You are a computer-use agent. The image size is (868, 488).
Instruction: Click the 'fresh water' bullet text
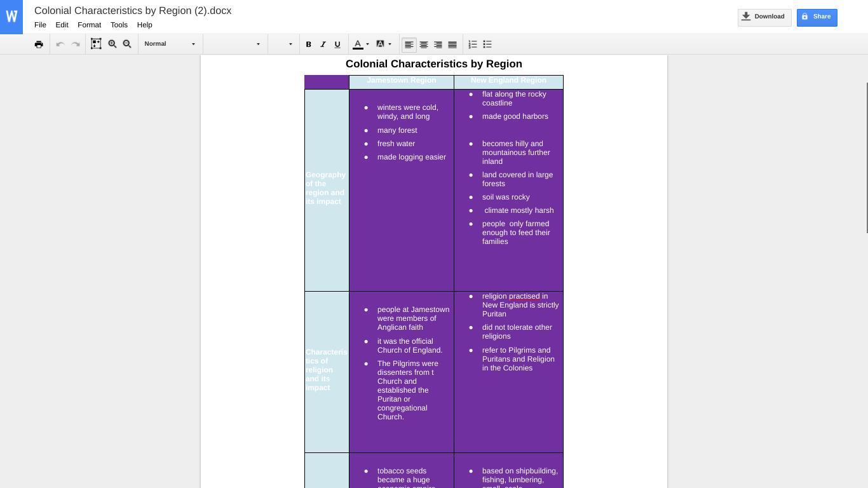(396, 144)
